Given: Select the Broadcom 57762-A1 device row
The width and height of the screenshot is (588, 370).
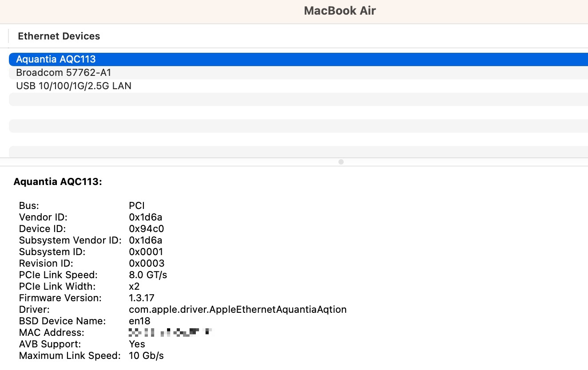Looking at the screenshot, I should coord(298,73).
